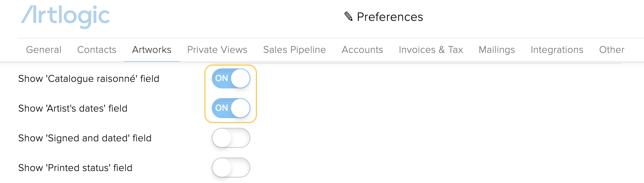Click the 'Show Catalogue raisonné field' label
Viewport: 644px width, 183px height.
point(89,79)
